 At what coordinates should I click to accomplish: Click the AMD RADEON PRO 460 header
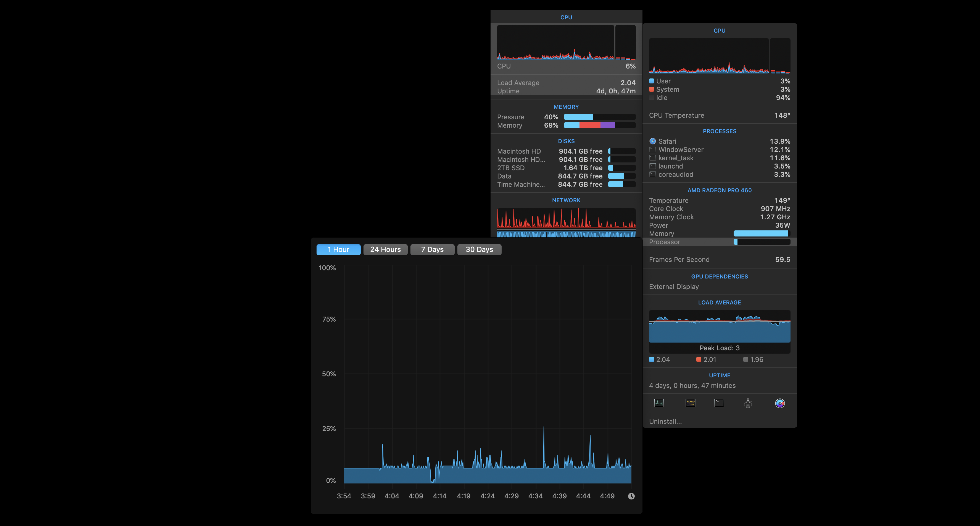[x=720, y=190]
